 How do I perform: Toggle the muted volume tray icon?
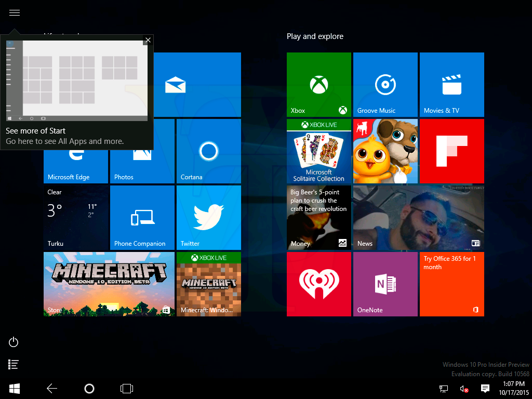(464, 389)
